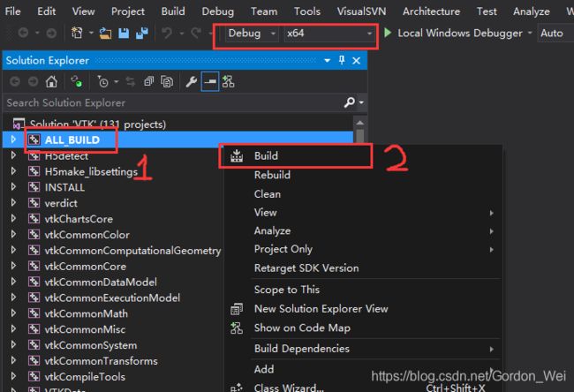
Task: Open the Tools menu
Action: coord(307,11)
